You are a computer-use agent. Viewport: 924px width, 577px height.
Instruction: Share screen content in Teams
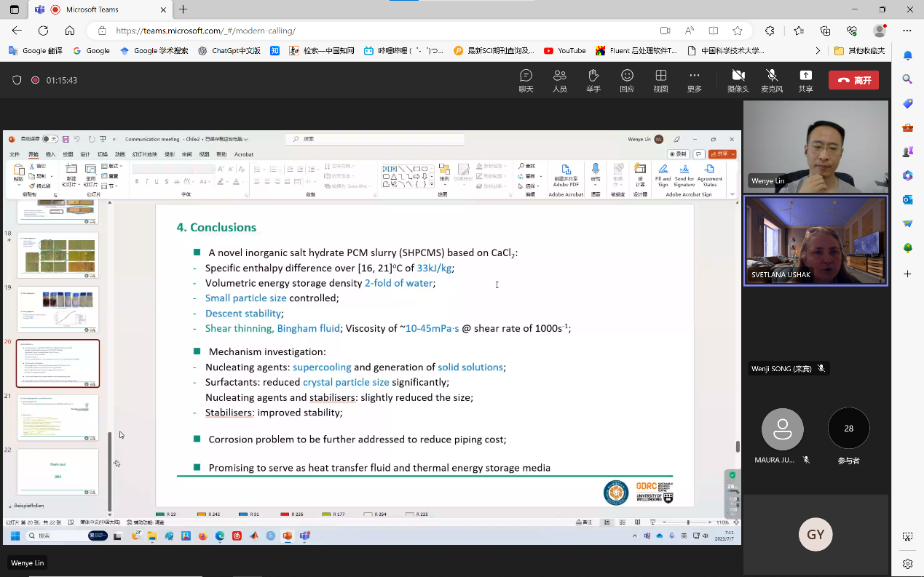[805, 80]
